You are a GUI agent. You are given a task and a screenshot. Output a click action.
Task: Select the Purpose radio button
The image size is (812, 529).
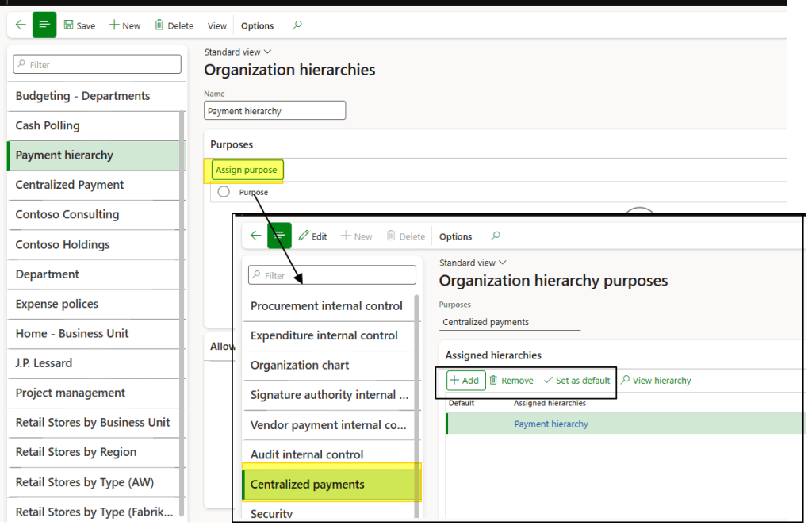click(224, 192)
